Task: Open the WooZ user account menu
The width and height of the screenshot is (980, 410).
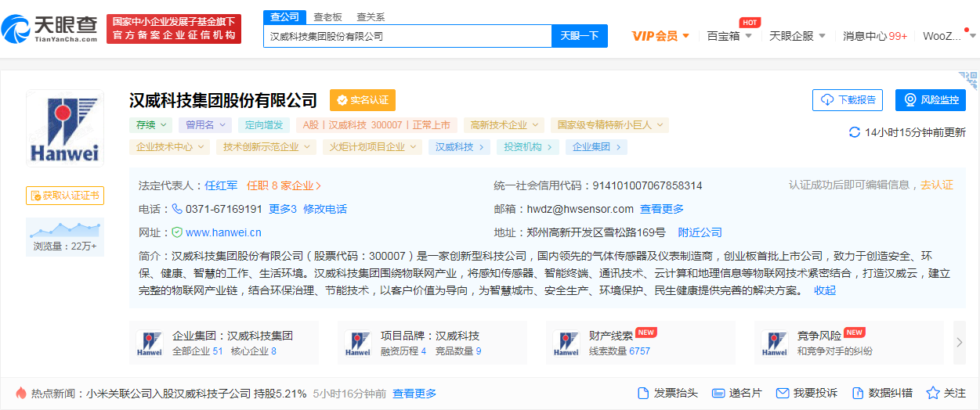Action: pyautogui.click(x=949, y=35)
